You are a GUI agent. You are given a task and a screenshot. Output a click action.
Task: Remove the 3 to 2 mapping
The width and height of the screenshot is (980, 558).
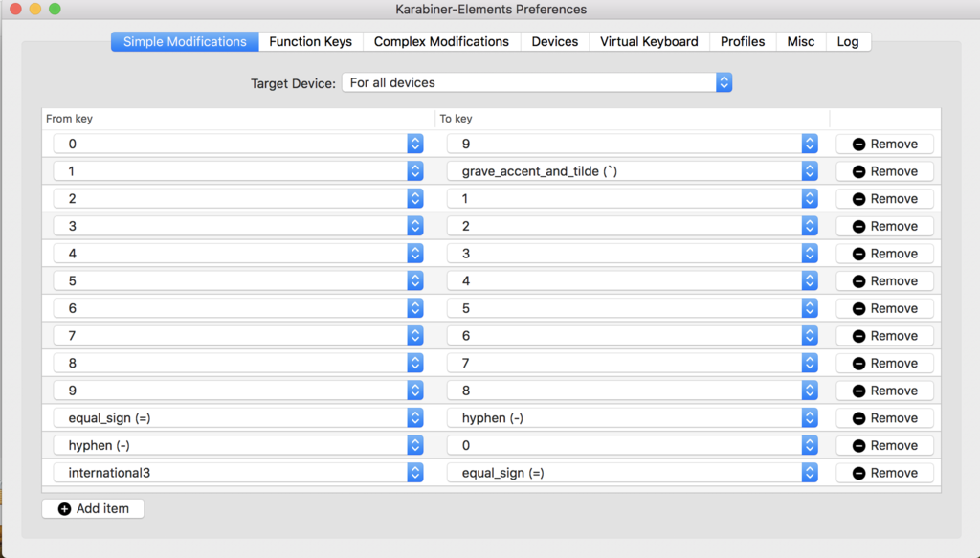885,226
